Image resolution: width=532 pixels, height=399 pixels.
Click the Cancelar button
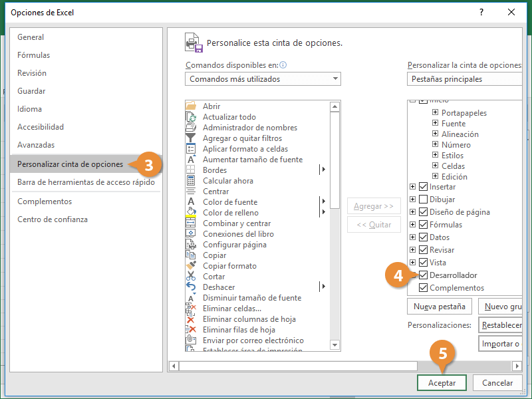point(497,383)
